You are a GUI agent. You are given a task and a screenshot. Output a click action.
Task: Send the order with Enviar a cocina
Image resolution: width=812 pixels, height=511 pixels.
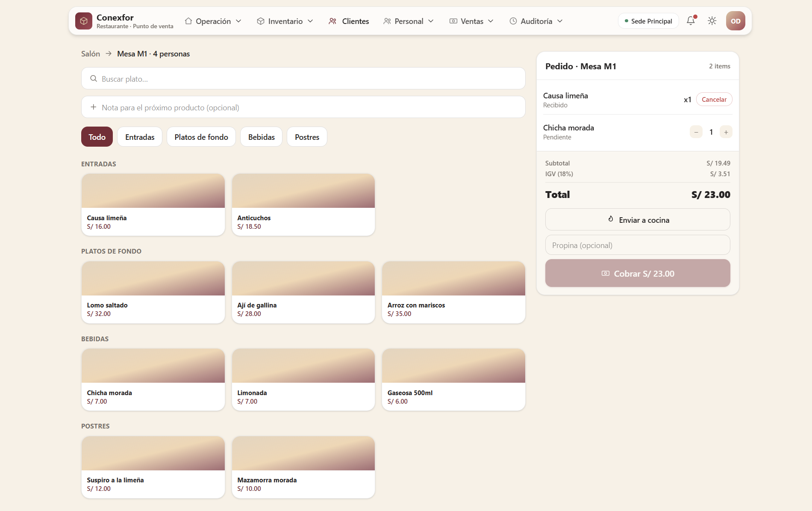(638, 220)
